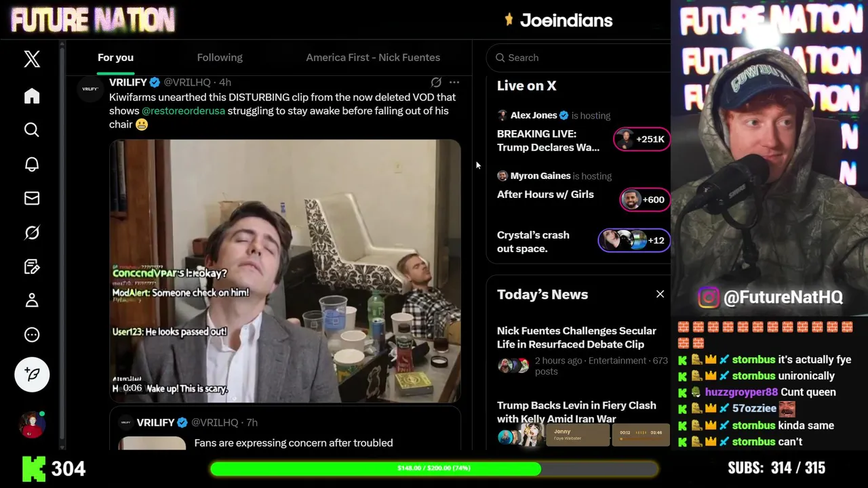Click verified badge next to VRILIFY 4h
Image resolution: width=868 pixels, height=488 pixels.
[x=155, y=82]
